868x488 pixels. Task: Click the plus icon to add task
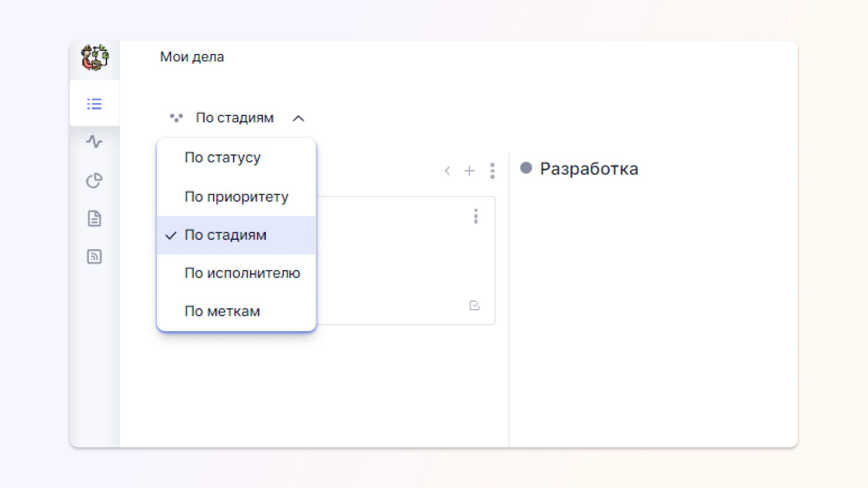coord(469,171)
